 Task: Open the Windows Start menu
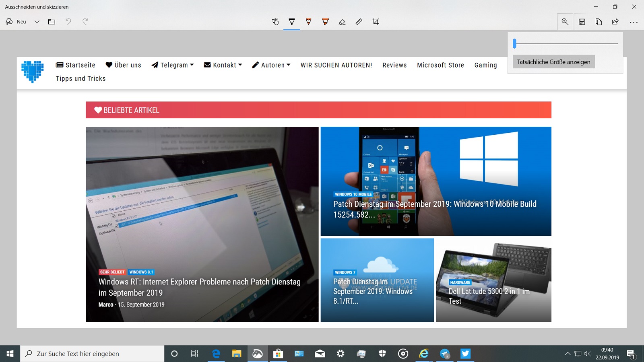pyautogui.click(x=10, y=354)
